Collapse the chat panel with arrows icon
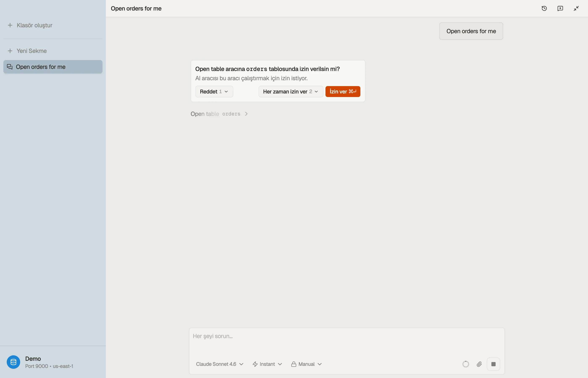This screenshot has height=378, width=588. [576, 8]
